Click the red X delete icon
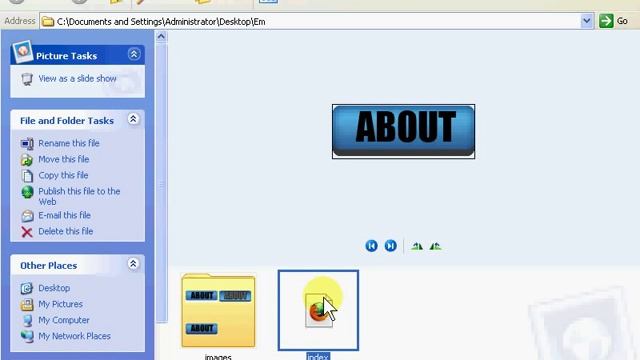Image resolution: width=640 pixels, height=360 pixels. coord(27,232)
